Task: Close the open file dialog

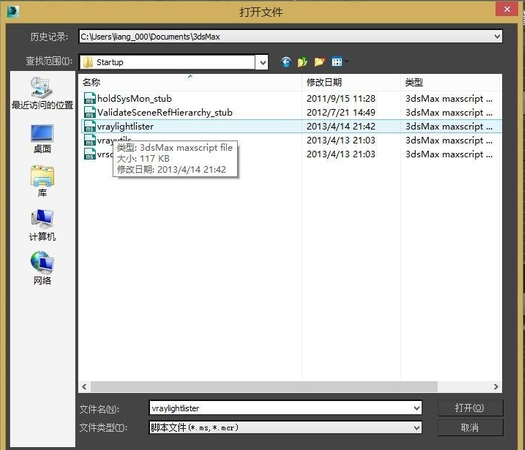Action: (507, 9)
